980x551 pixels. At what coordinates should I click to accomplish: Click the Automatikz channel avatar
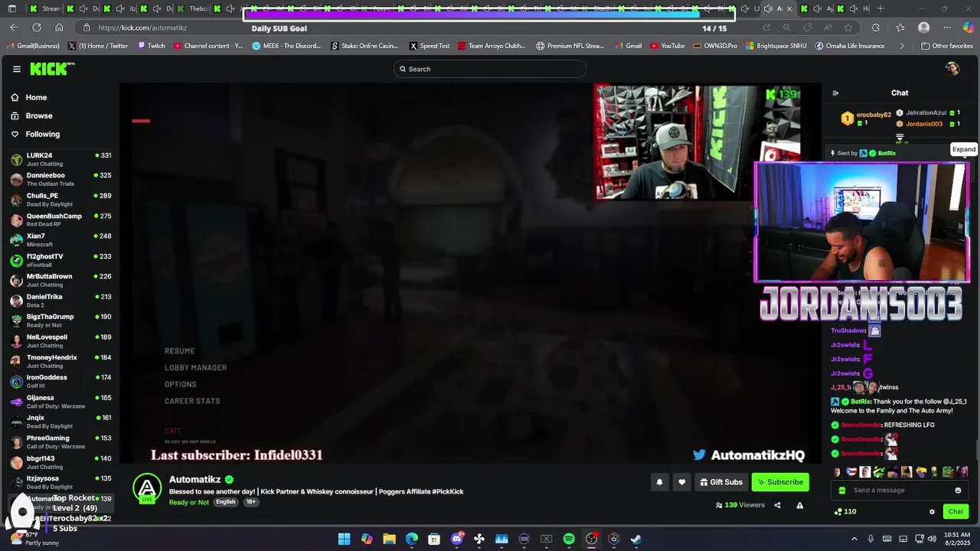[147, 488]
